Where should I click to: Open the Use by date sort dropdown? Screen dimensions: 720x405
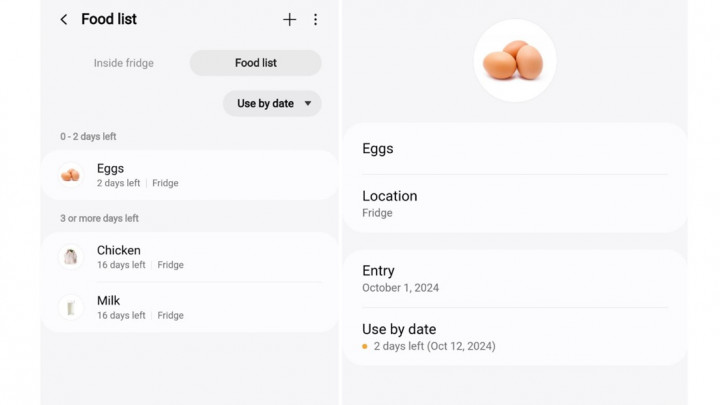click(266, 103)
